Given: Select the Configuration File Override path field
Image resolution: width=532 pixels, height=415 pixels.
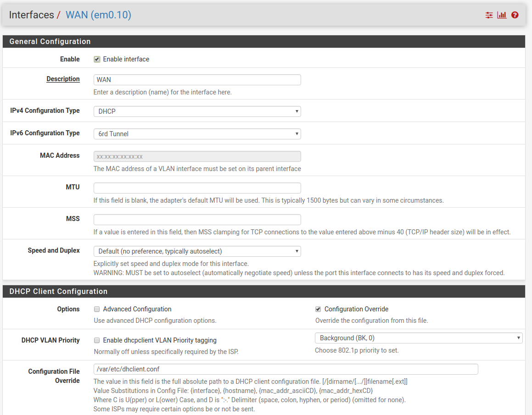Looking at the screenshot, I should pyautogui.click(x=286, y=369).
